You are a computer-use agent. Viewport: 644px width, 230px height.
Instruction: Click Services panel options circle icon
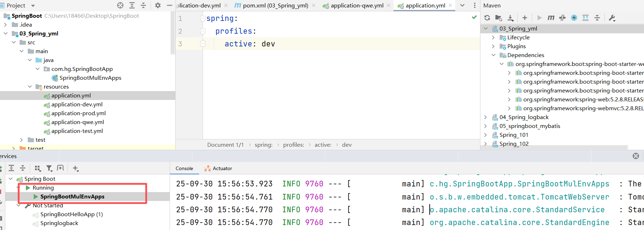(636, 156)
